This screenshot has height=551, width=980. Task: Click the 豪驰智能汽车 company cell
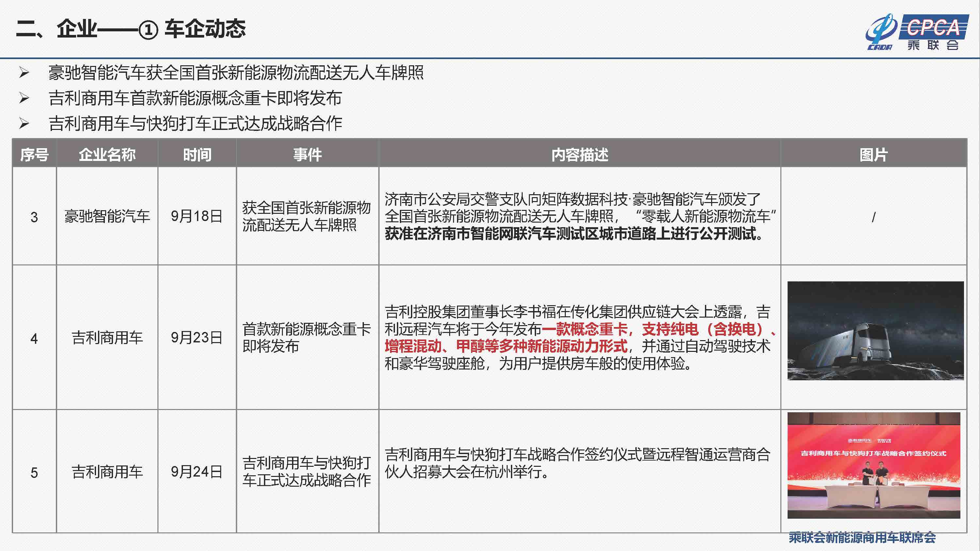click(107, 216)
